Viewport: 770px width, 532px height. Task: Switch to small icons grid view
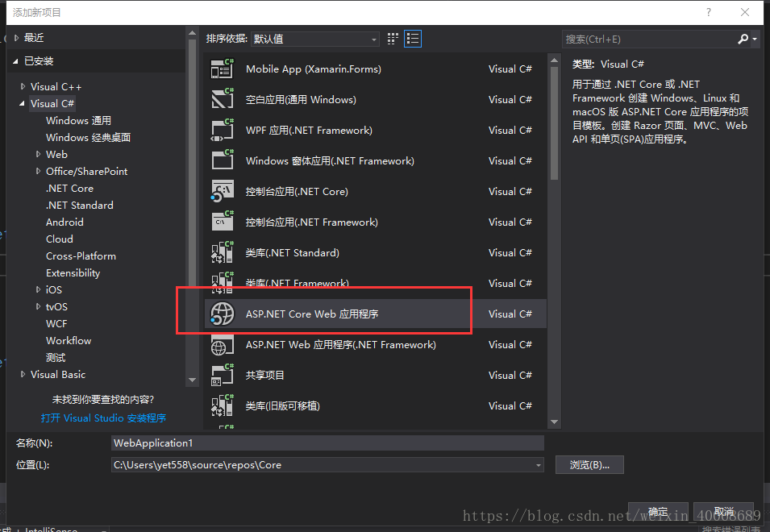393,39
